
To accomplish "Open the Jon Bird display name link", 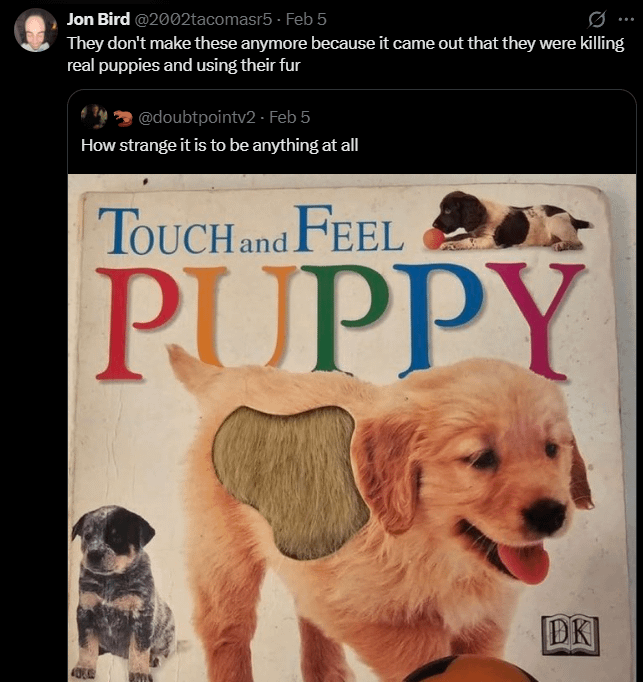I will point(98,20).
